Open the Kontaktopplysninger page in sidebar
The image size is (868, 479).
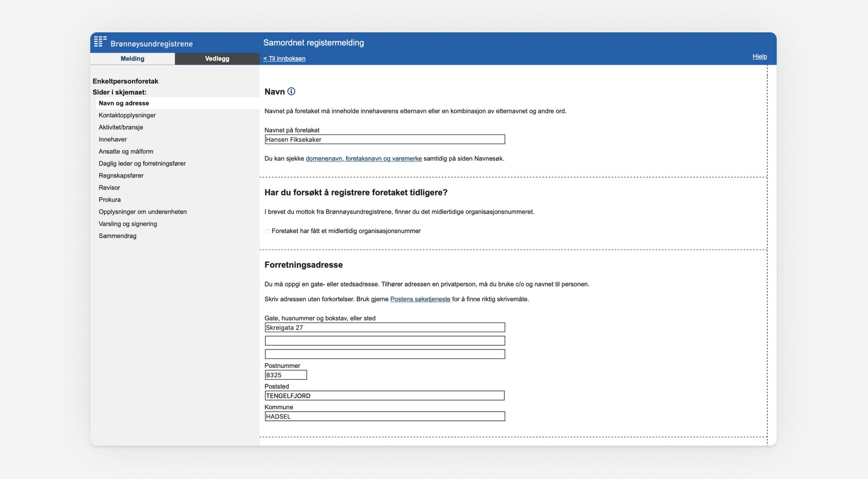click(x=127, y=115)
